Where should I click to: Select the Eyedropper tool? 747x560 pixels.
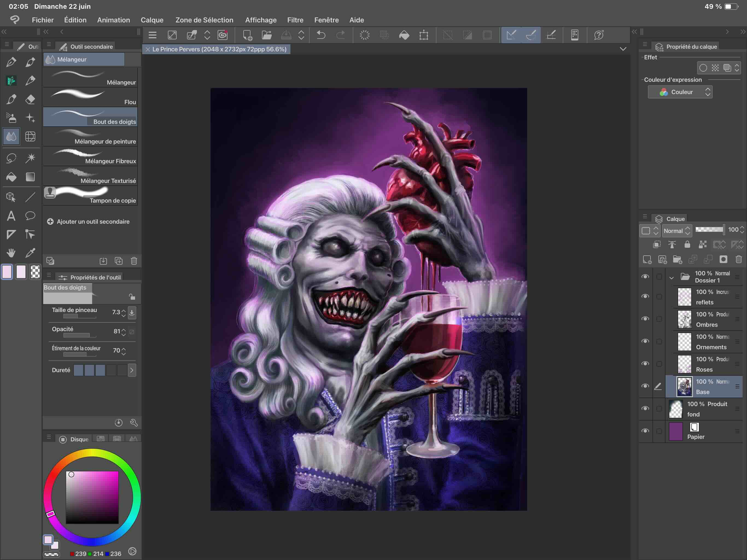pyautogui.click(x=30, y=253)
